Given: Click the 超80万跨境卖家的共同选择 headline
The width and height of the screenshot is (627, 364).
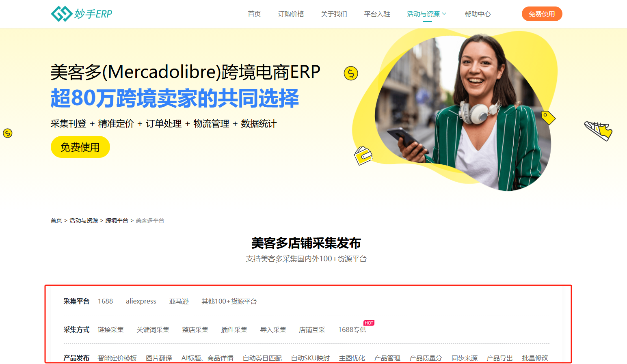Looking at the screenshot, I should click(x=175, y=98).
